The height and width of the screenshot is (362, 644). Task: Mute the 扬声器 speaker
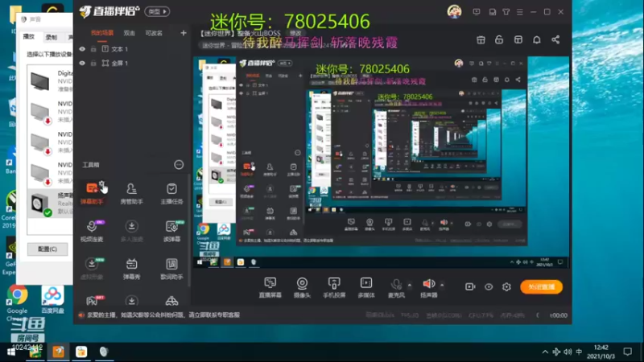pos(428,287)
